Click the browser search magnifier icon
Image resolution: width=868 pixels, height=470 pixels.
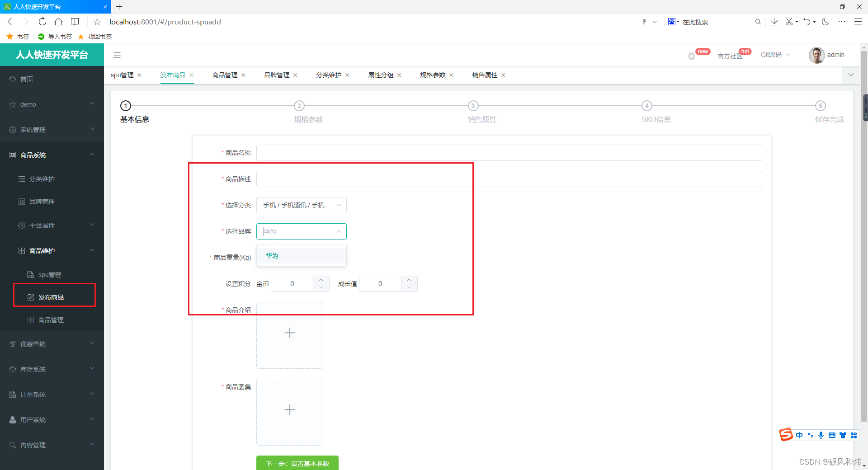[x=758, y=22]
